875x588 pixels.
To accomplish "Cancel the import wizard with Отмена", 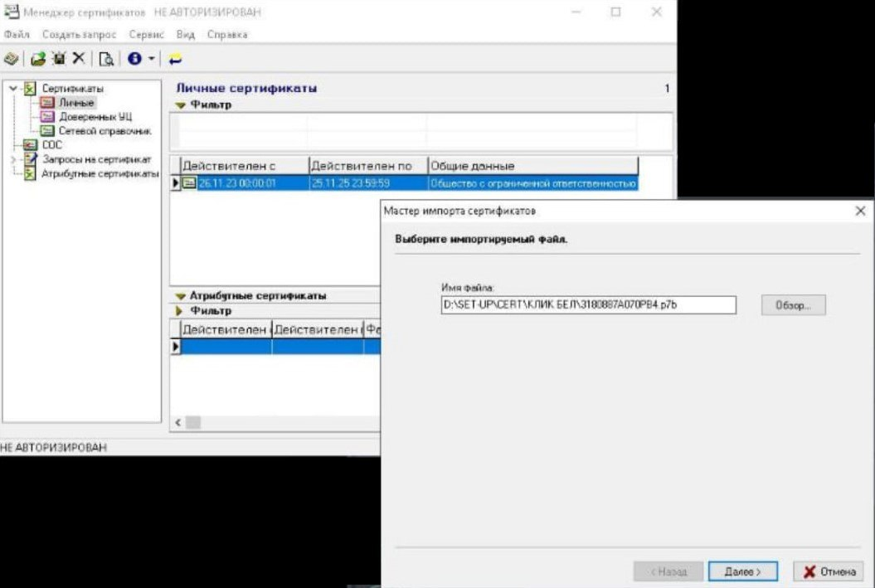I will pos(829,572).
